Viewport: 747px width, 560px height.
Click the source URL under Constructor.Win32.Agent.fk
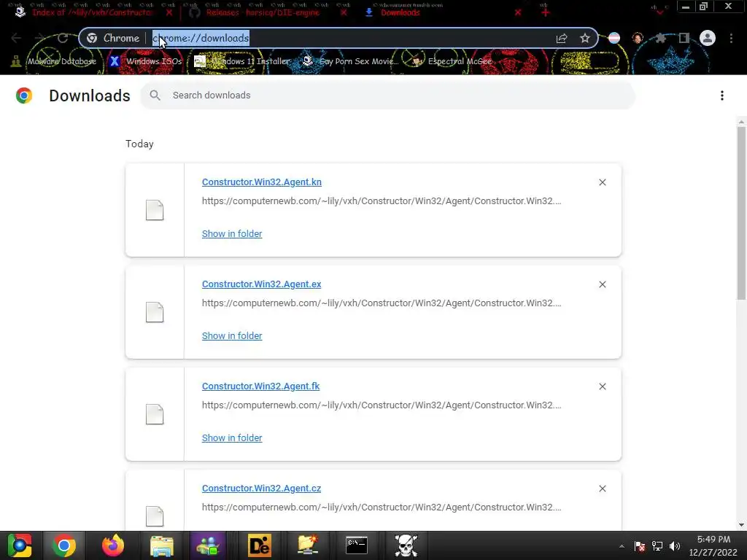[x=382, y=405]
